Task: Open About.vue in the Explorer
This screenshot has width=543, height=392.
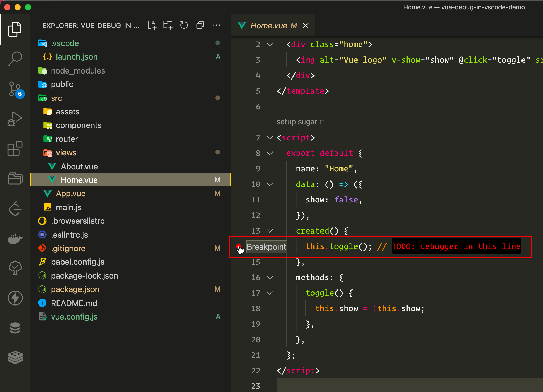Action: [130, 166]
